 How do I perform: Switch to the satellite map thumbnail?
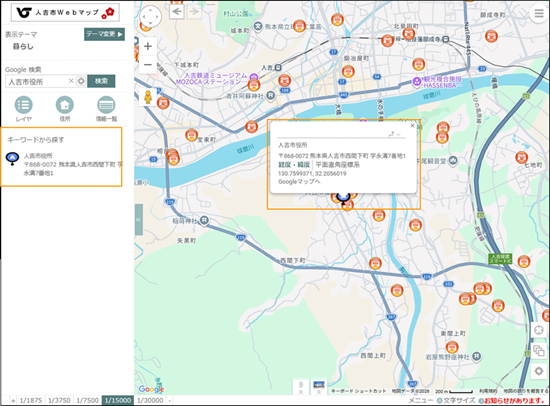(x=319, y=387)
